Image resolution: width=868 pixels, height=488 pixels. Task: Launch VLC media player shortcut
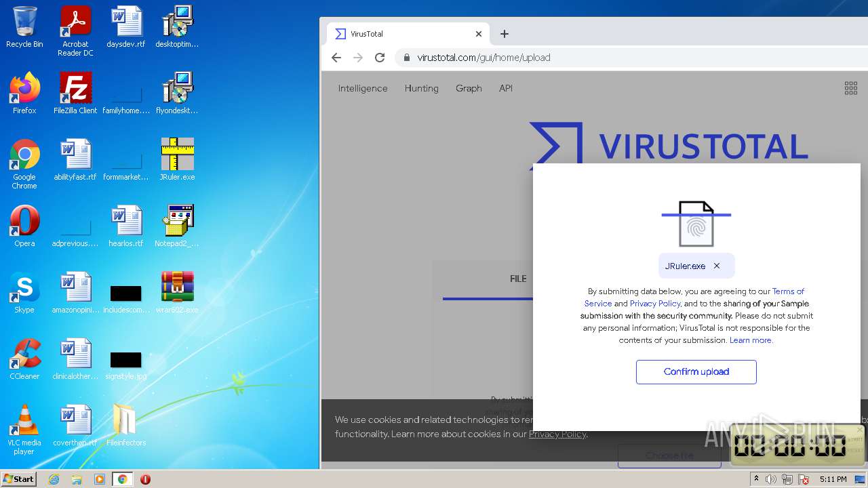click(24, 430)
